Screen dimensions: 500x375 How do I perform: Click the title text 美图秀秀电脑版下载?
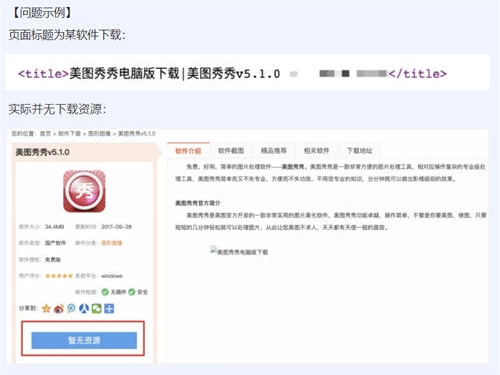124,73
